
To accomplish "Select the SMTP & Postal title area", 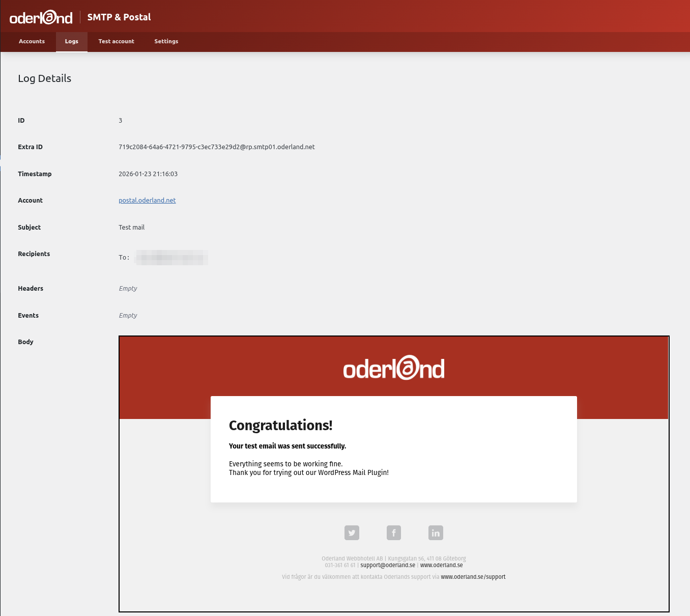I will (119, 17).
